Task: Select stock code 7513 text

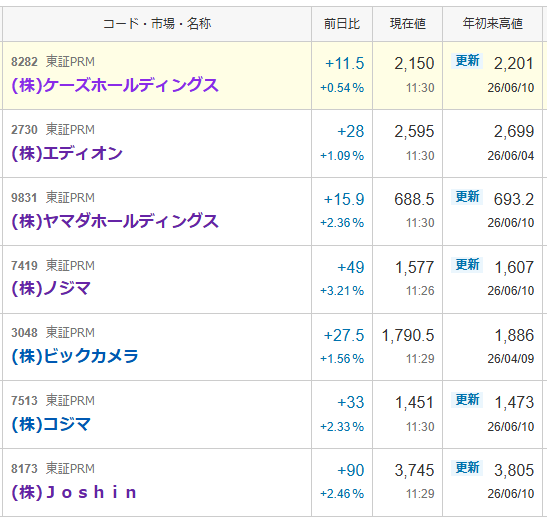Action: coord(24,401)
